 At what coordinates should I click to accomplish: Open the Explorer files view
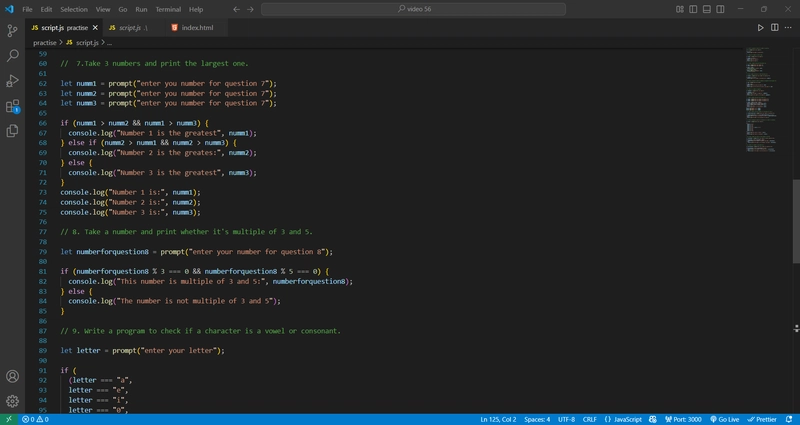[12, 131]
